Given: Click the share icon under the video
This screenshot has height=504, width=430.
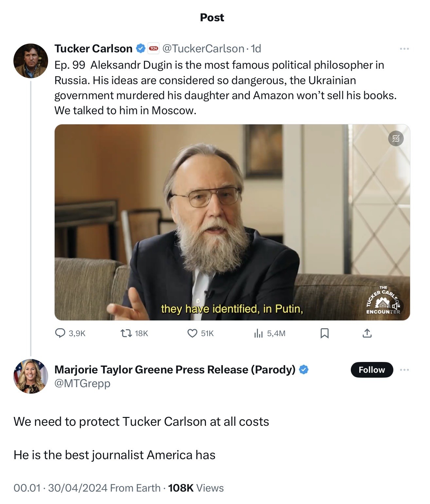Looking at the screenshot, I should [x=367, y=333].
